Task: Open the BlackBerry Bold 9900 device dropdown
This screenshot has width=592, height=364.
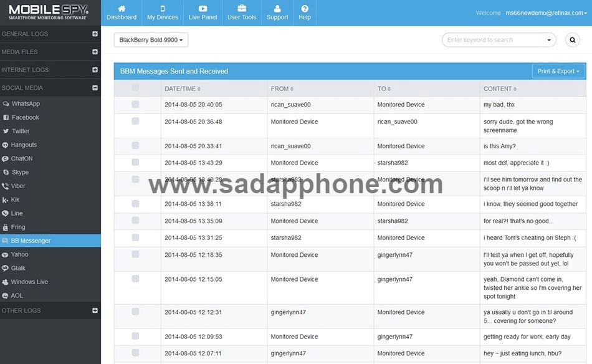Action: coord(151,40)
